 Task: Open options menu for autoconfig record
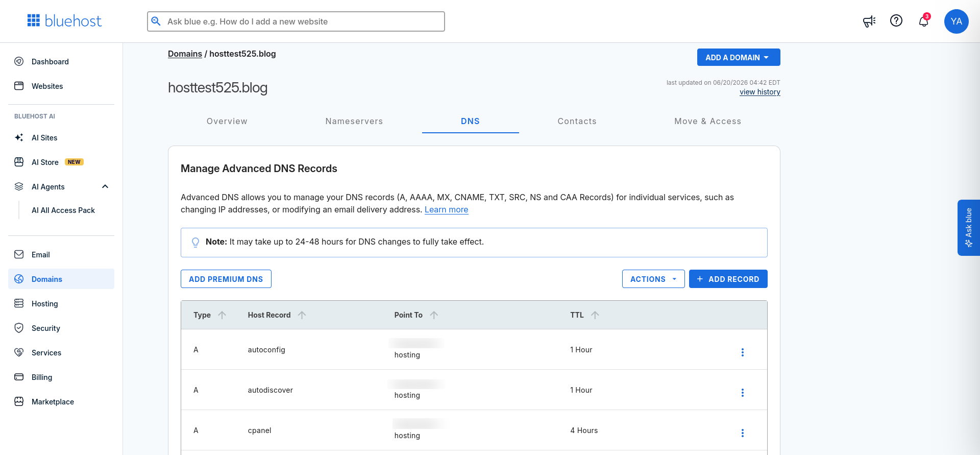743,352
